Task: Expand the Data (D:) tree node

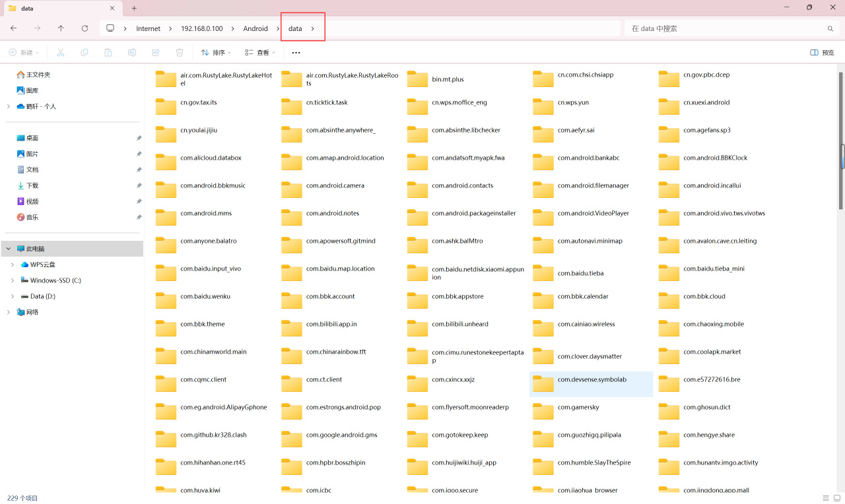Action: pos(13,296)
